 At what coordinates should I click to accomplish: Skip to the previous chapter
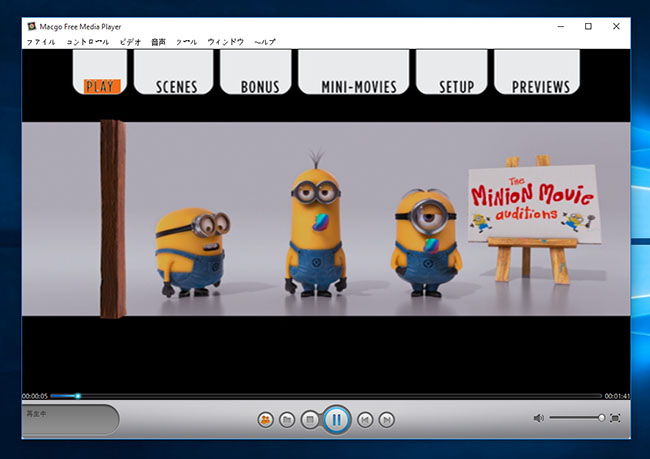365,420
